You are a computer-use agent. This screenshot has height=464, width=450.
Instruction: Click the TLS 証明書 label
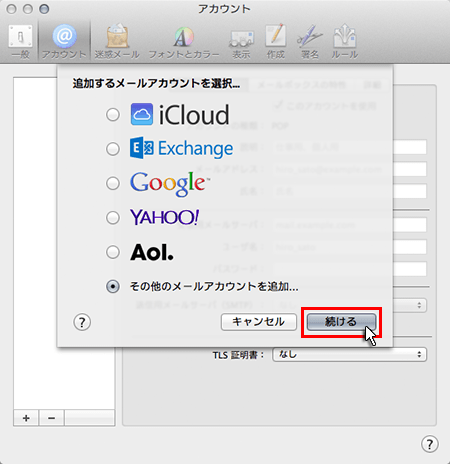pyautogui.click(x=238, y=355)
